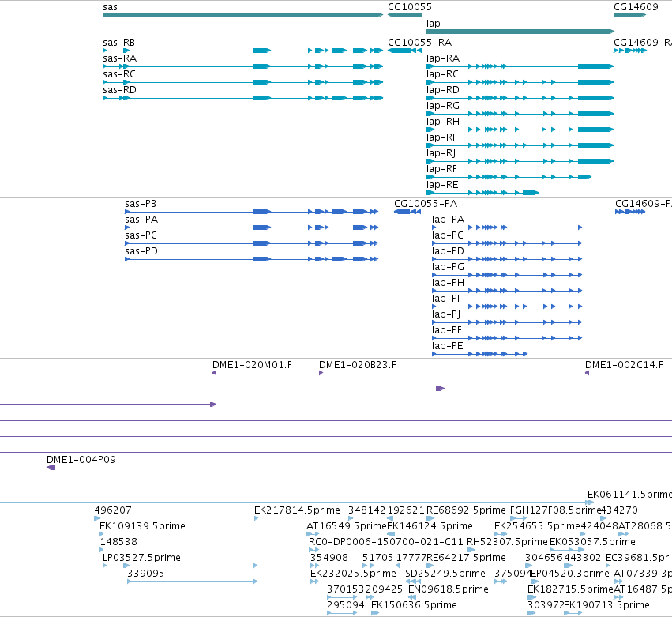Click the purple arrowhead under DME1-002C14.F

click(588, 373)
